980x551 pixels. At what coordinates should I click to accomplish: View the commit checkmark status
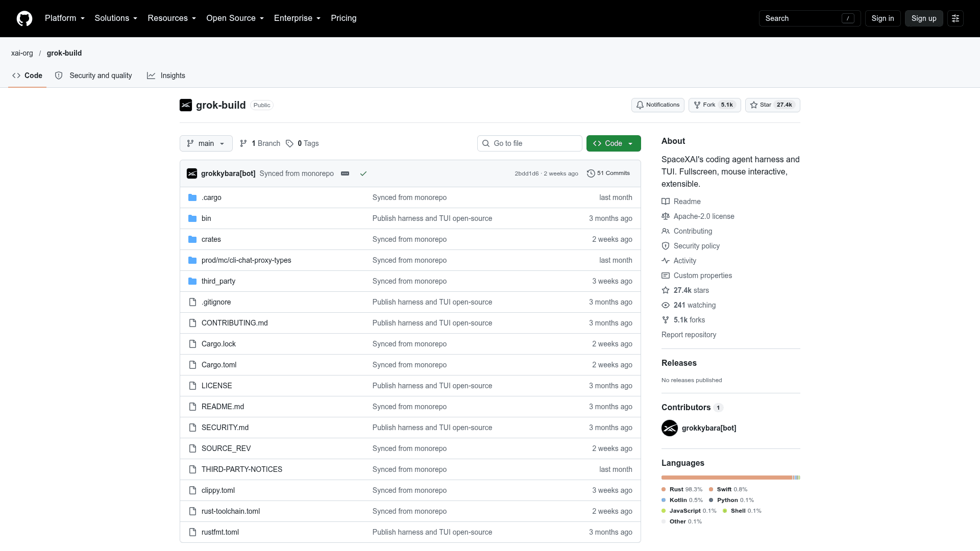click(x=363, y=173)
